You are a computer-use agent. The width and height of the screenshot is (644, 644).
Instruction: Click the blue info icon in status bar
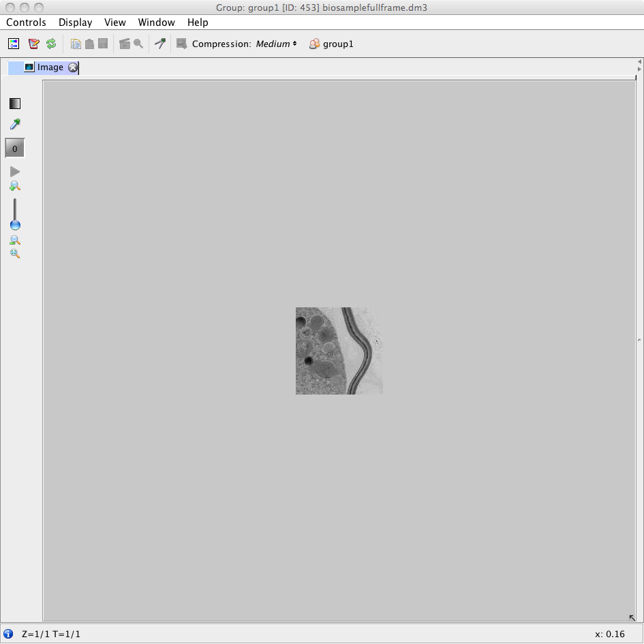pos(8,634)
